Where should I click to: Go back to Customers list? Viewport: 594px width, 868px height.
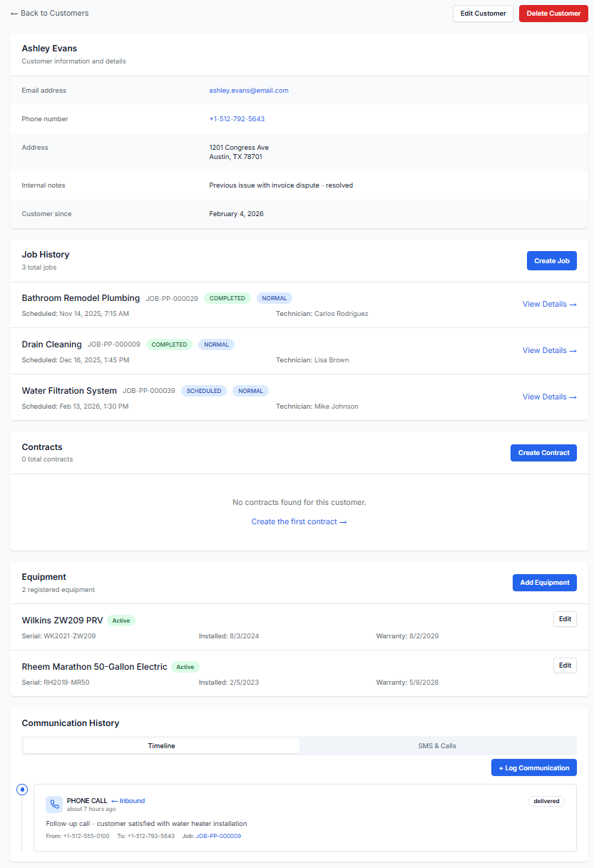click(x=50, y=13)
